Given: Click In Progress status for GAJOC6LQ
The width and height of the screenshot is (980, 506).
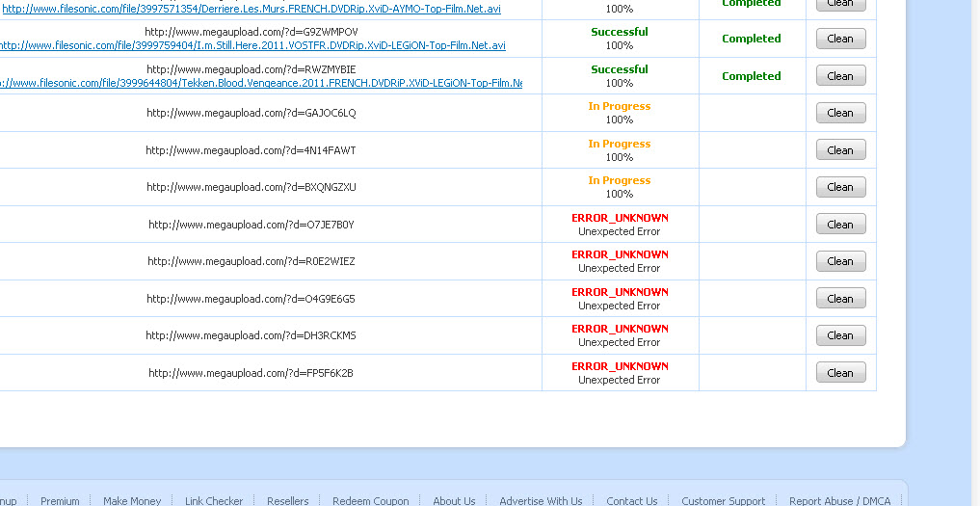Looking at the screenshot, I should [x=620, y=106].
